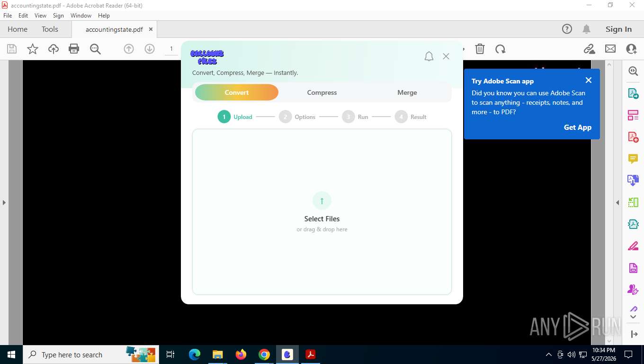Open the Help menu
Viewport: 644px width, 364px height.
click(x=104, y=16)
